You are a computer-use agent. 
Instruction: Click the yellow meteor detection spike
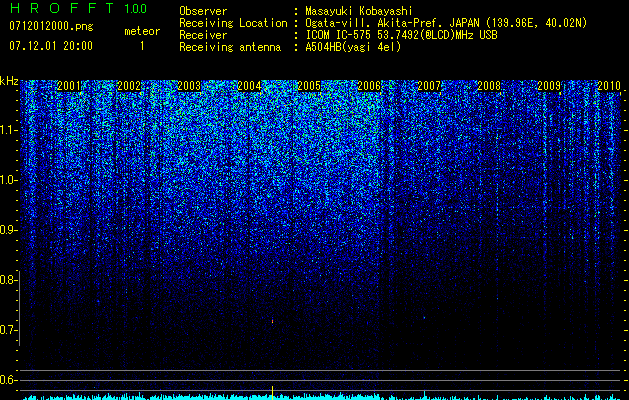coord(272,392)
